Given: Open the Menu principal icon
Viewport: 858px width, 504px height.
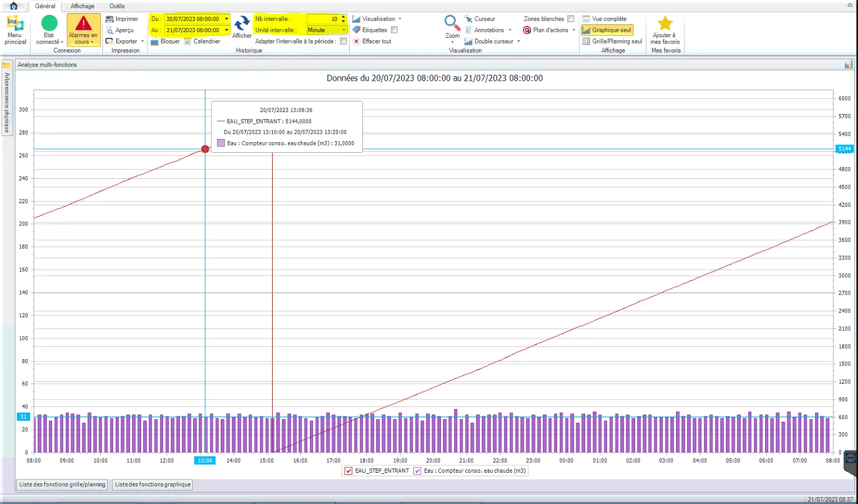Looking at the screenshot, I should (15, 24).
